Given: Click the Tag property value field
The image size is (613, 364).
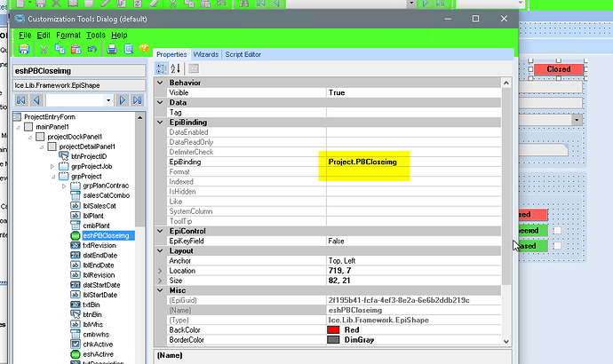Looking at the screenshot, I should (x=414, y=113).
